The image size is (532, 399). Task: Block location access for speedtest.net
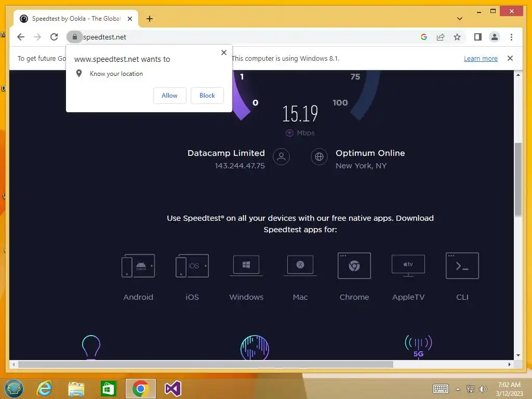tap(207, 96)
